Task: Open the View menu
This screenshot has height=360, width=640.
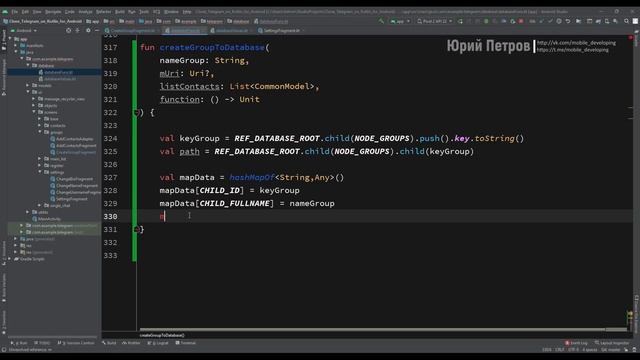Action: (37, 12)
